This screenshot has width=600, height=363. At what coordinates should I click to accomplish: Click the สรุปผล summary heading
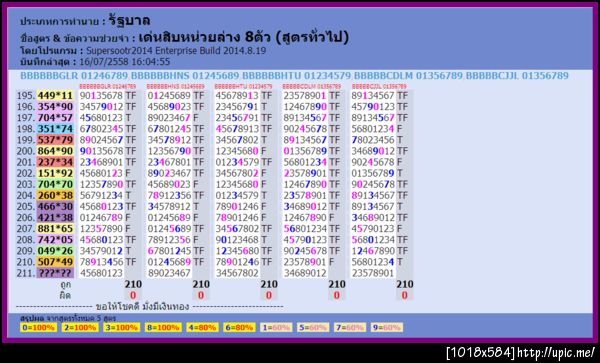click(32, 318)
